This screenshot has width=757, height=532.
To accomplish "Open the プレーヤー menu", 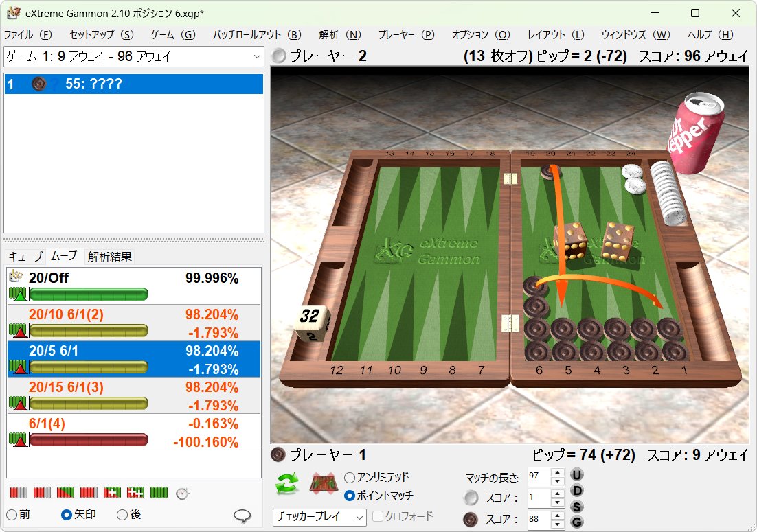I will [x=406, y=35].
